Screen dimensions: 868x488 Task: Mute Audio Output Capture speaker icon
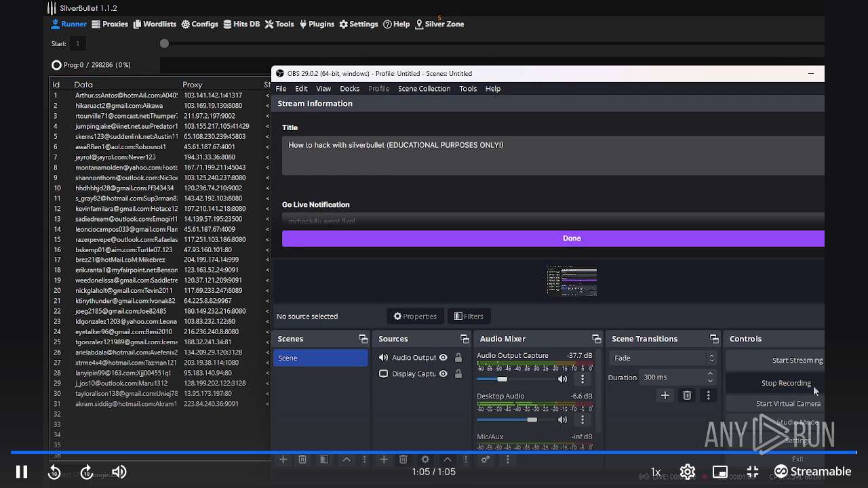562,379
